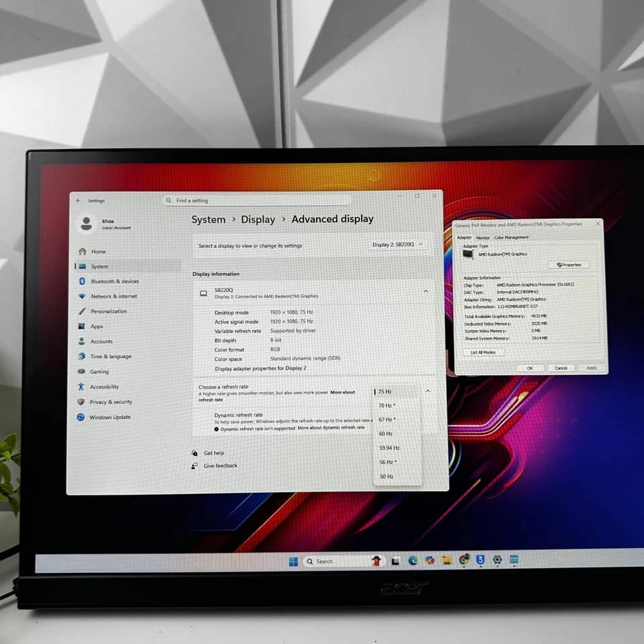
Task: Click the List All Modes button
Action: click(482, 352)
